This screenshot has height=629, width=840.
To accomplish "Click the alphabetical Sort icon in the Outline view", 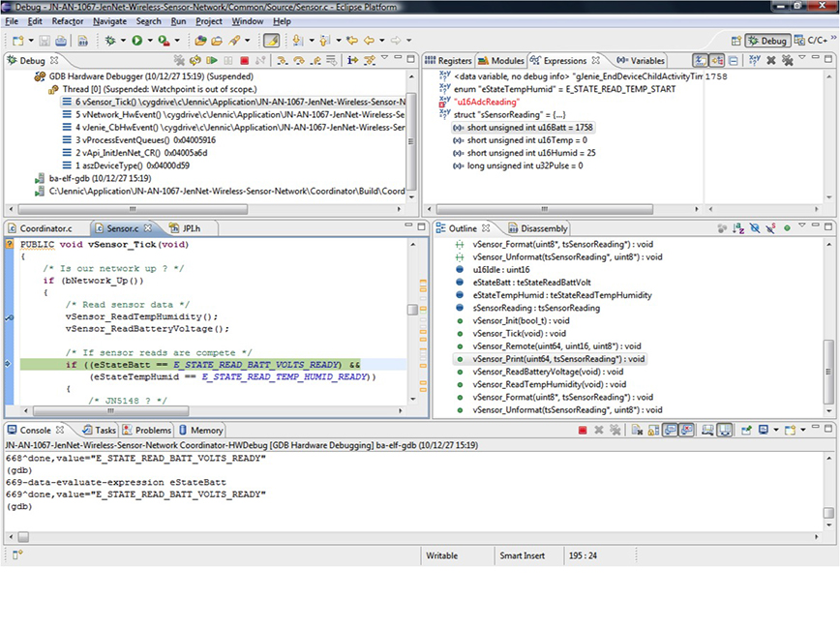I will 738,228.
